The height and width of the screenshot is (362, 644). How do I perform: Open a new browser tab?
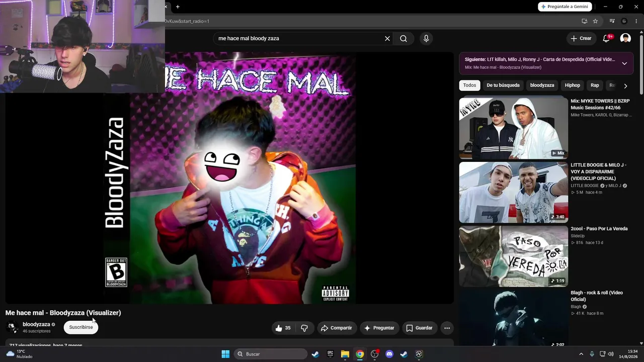(178, 7)
